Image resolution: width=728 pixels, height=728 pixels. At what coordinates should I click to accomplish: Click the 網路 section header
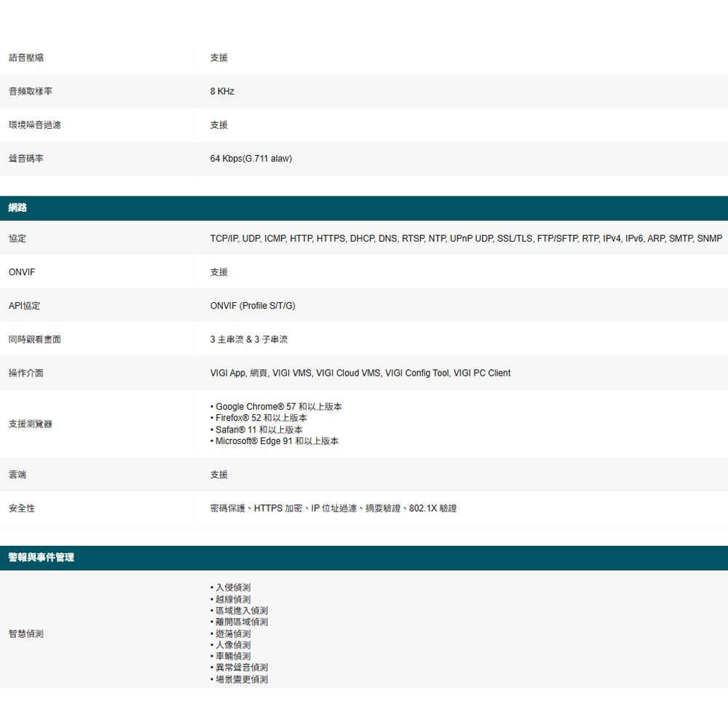[17, 207]
